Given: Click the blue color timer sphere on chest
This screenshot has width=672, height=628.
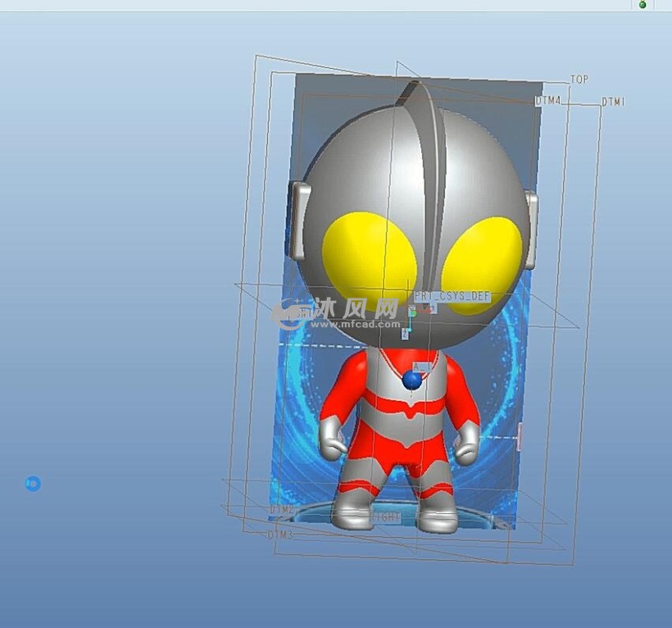Looking at the screenshot, I should point(412,380).
